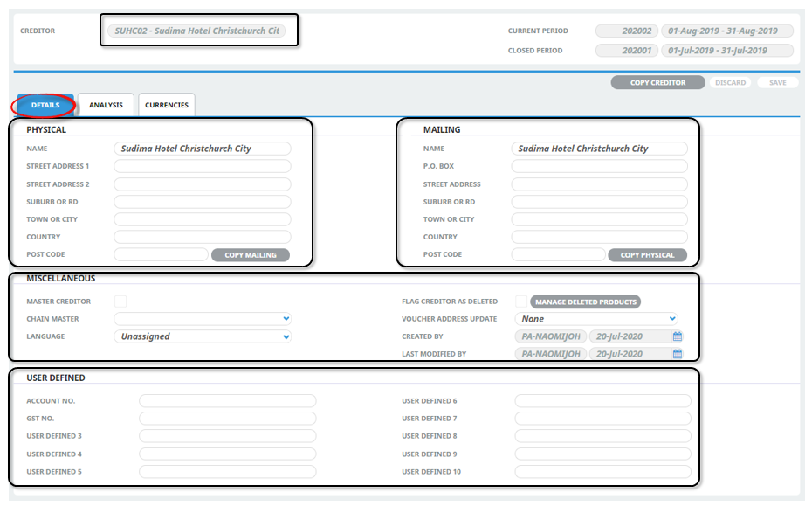
Task: Focus the User Defined 9 field
Action: pos(602,454)
